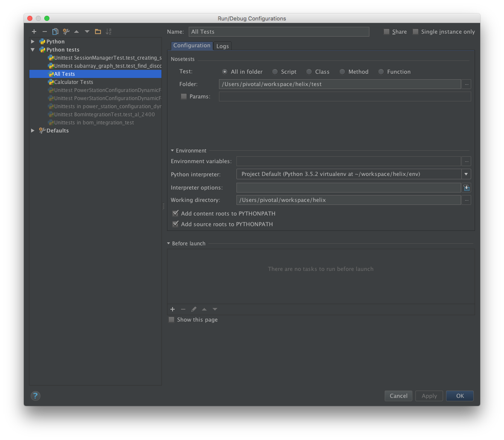Select the Method test option
This screenshot has width=504, height=440.
343,72
